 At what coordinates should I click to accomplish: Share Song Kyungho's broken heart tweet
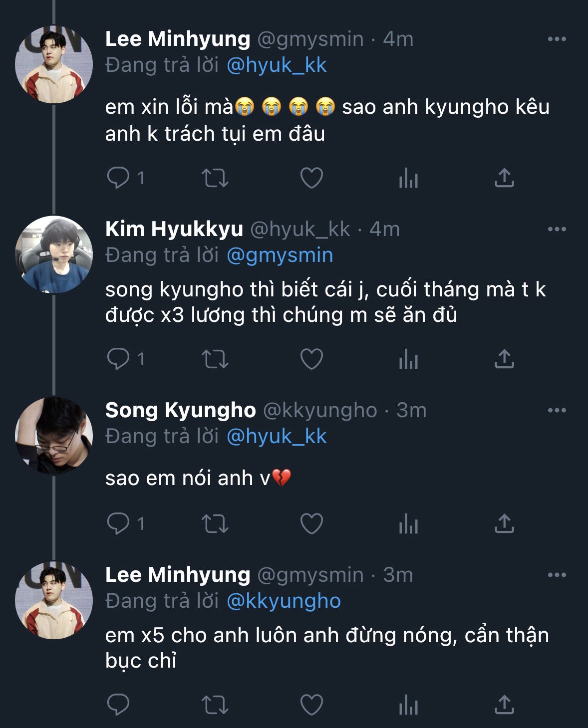tap(504, 523)
